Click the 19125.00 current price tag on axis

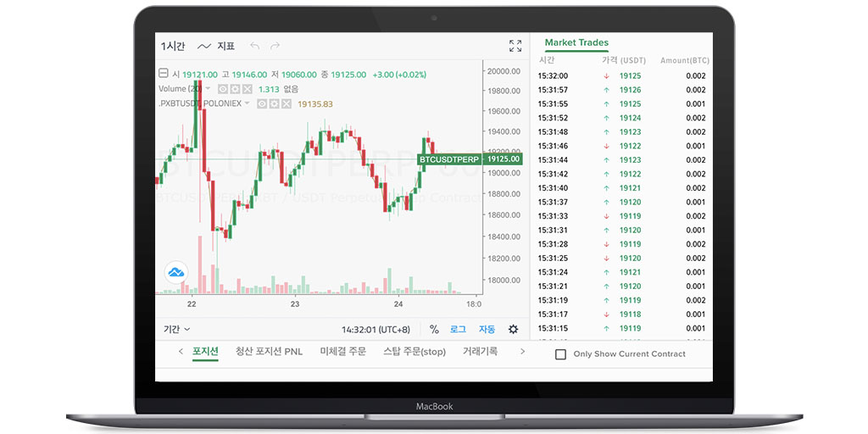504,159
